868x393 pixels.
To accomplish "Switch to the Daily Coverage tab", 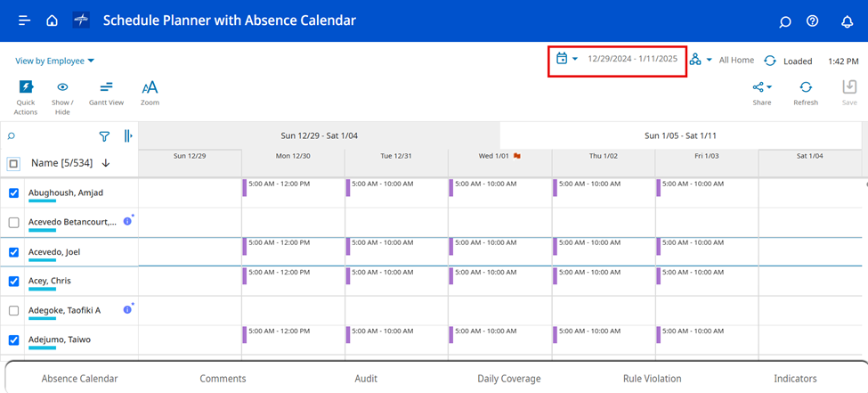I will tap(508, 379).
